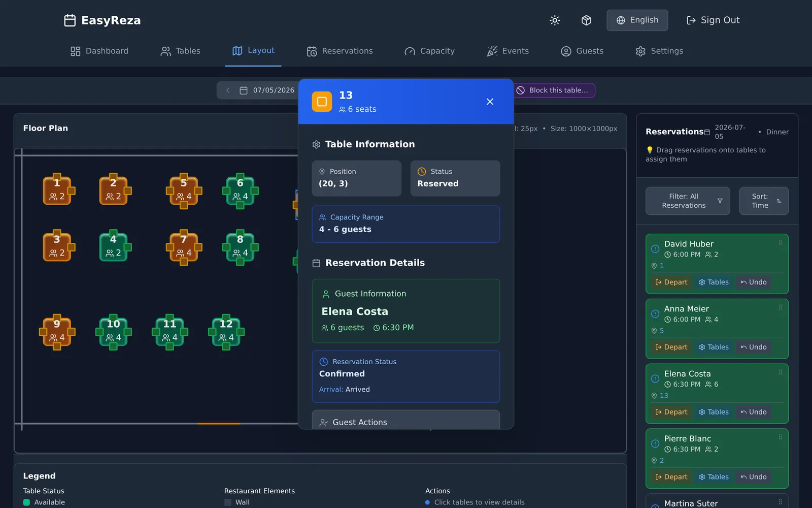
Task: Click table 5 link on Anna Meier card
Action: (x=662, y=331)
